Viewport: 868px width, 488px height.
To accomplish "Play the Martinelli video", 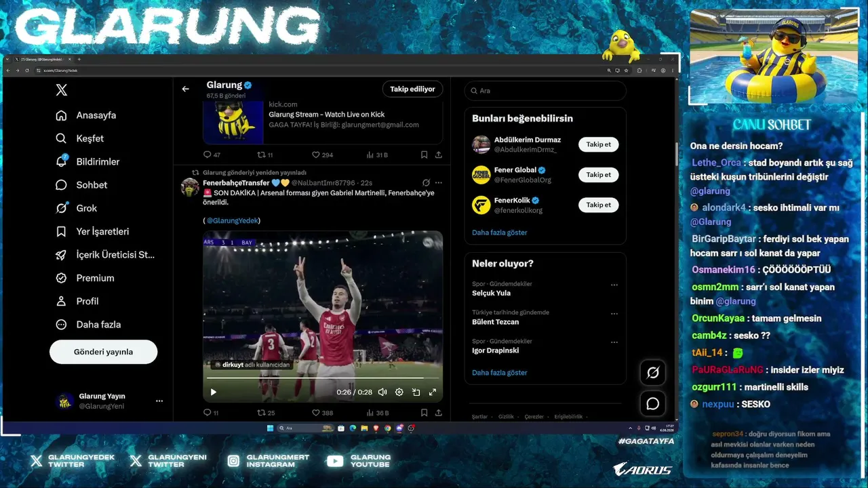I will (214, 392).
